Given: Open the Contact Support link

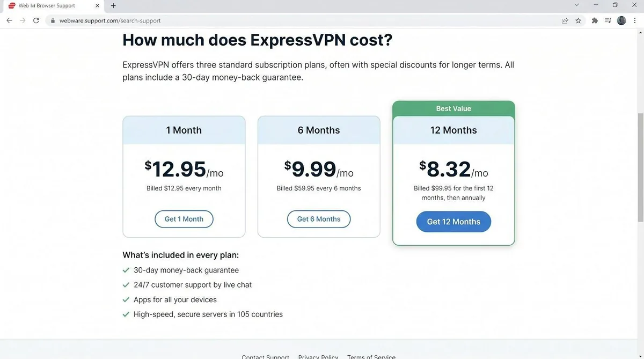Looking at the screenshot, I should [x=265, y=356].
